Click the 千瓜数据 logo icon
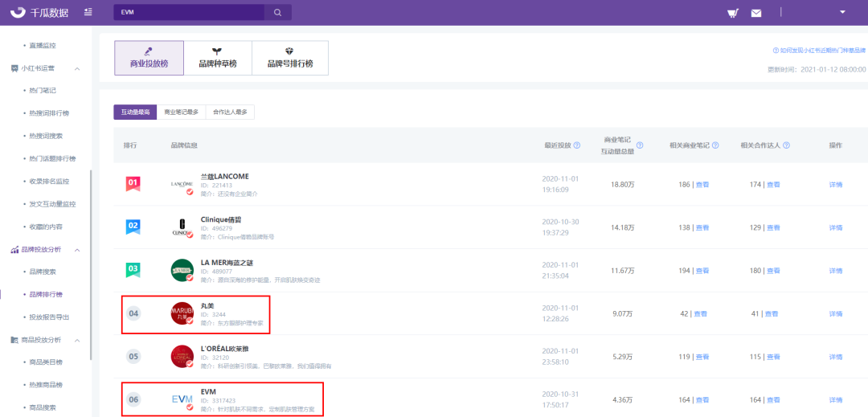The height and width of the screenshot is (417, 868). tap(18, 12)
